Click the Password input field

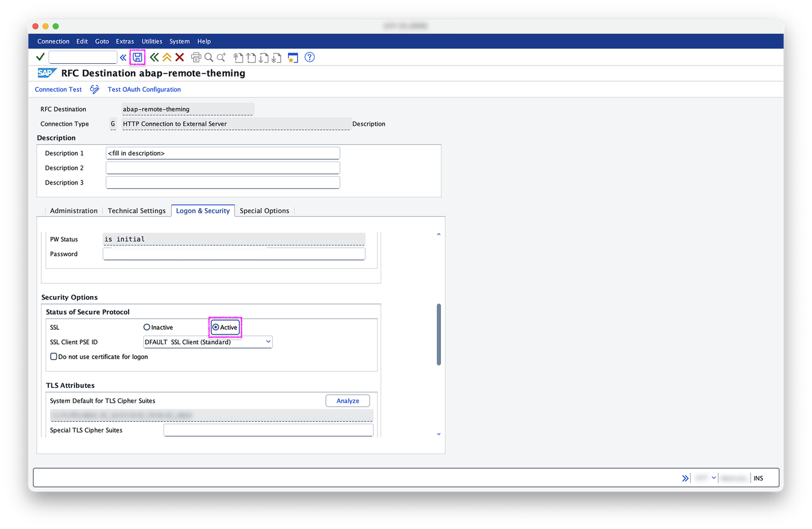234,254
